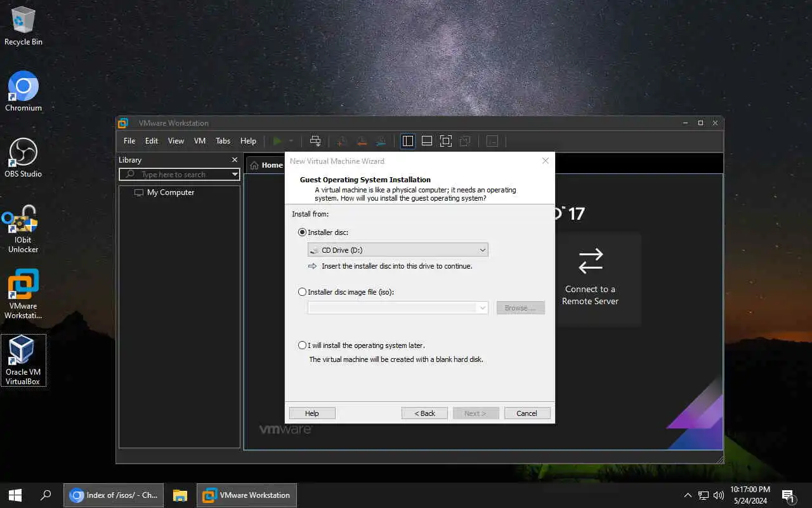Screen dimensions: 812x508
Task: Click the Browse... button
Action: [x=520, y=308]
